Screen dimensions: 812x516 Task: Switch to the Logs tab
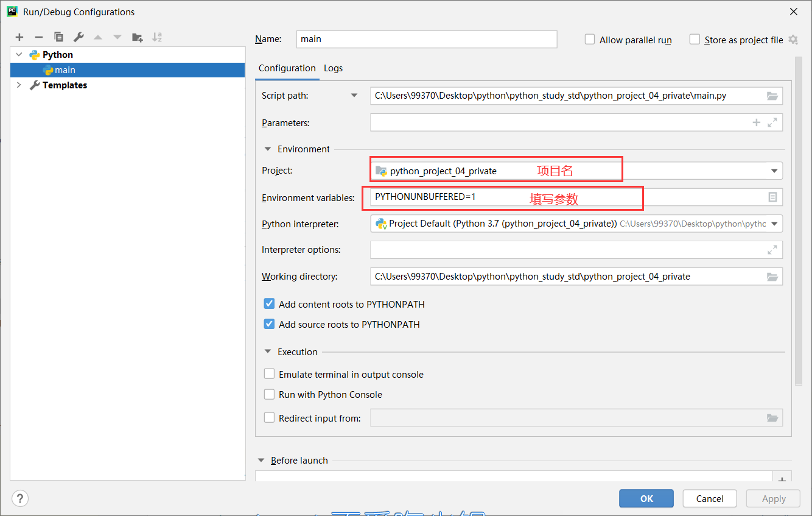click(333, 68)
